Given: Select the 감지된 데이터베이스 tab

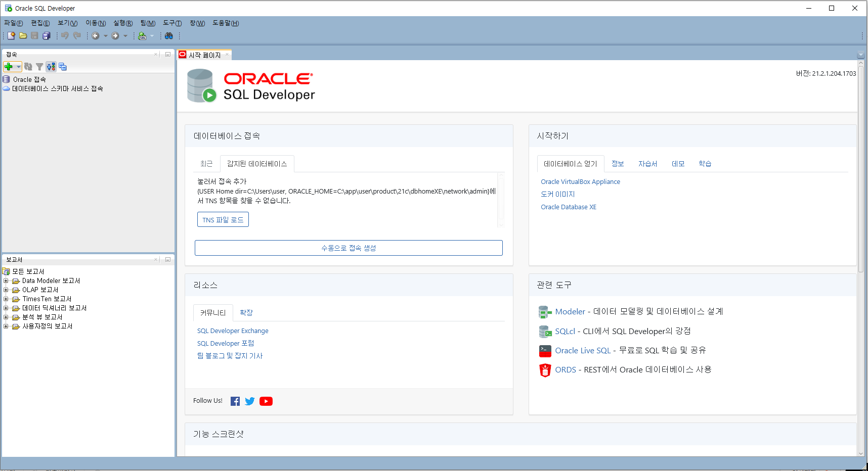Looking at the screenshot, I should [x=257, y=164].
